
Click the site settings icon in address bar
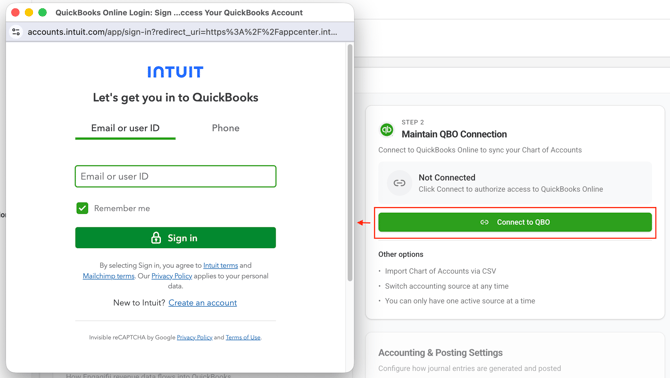[x=16, y=32]
